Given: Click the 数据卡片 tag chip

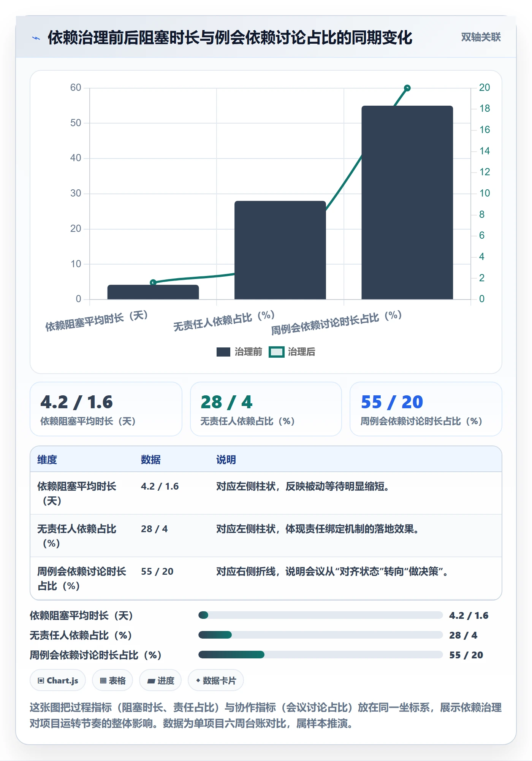Looking at the screenshot, I should pyautogui.click(x=216, y=680).
